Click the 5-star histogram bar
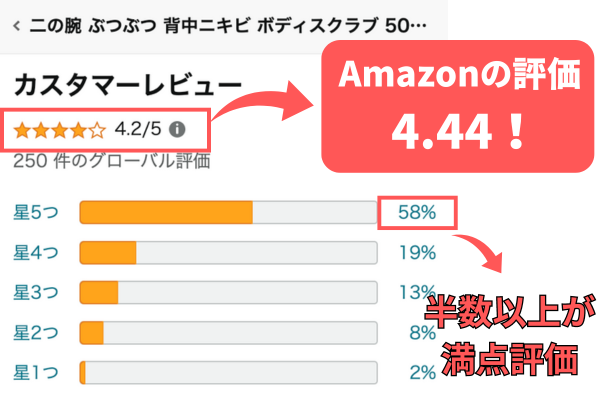This screenshot has width=600, height=400. (228, 212)
